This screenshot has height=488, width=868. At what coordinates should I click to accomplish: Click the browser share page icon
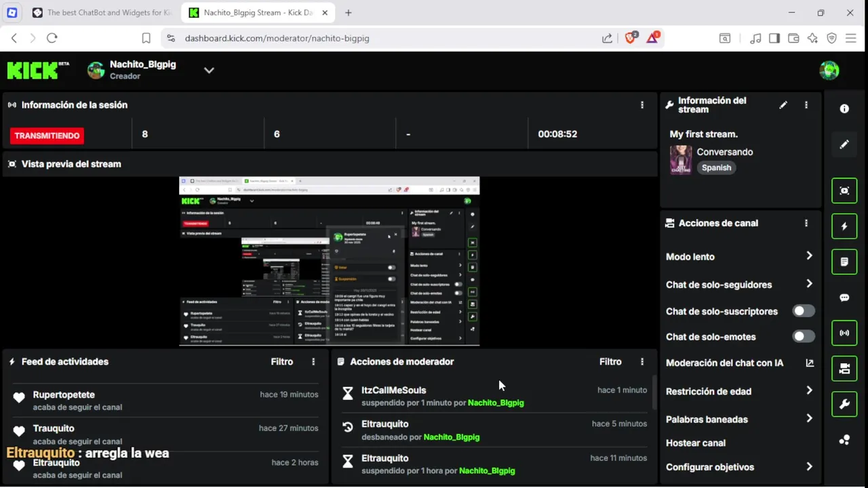point(607,39)
